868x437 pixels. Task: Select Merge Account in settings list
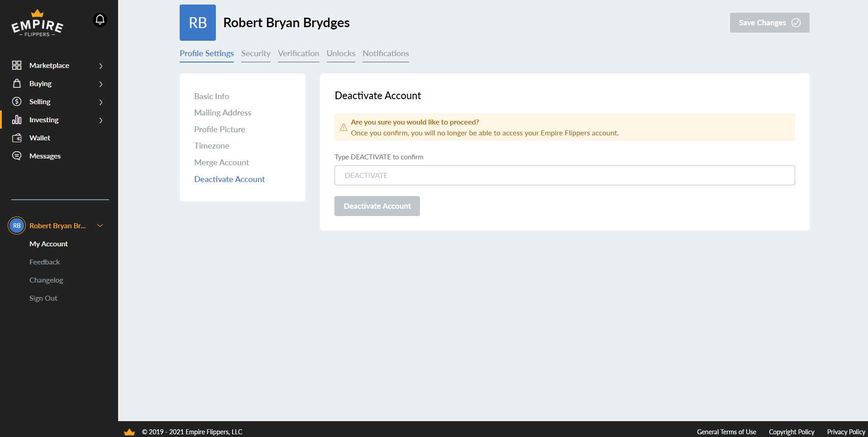221,162
